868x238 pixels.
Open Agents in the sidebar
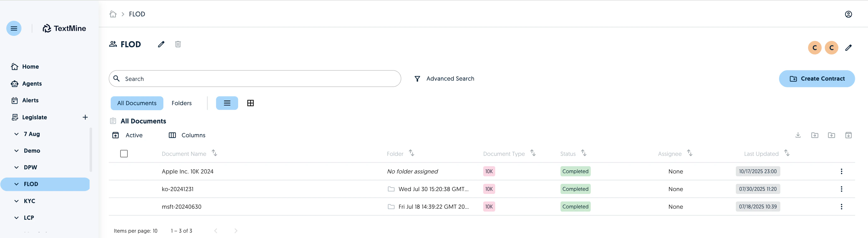(26, 83)
